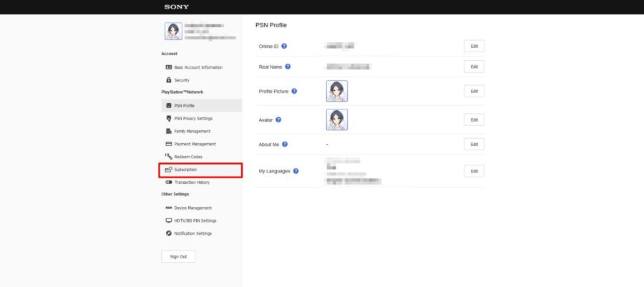Click the Basic Account Information ID card icon
The image size is (644, 287).
168,67
